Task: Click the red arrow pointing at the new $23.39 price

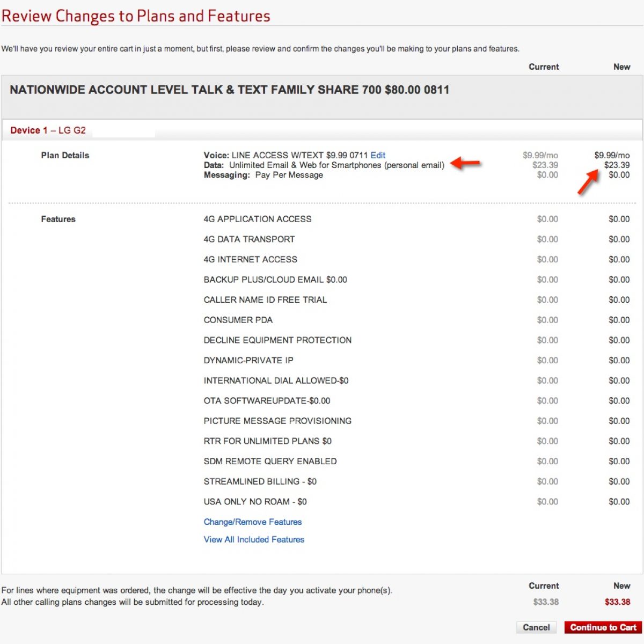Action: 588,182
